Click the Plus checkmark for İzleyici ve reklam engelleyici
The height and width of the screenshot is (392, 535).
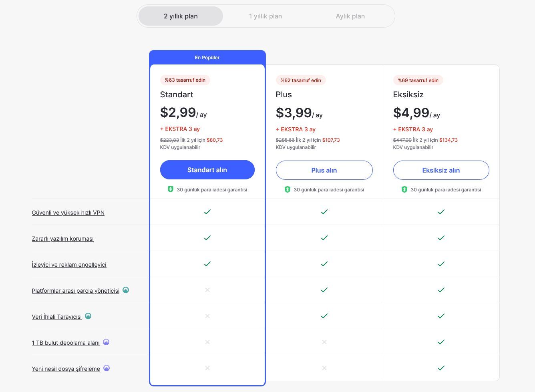pos(324,264)
